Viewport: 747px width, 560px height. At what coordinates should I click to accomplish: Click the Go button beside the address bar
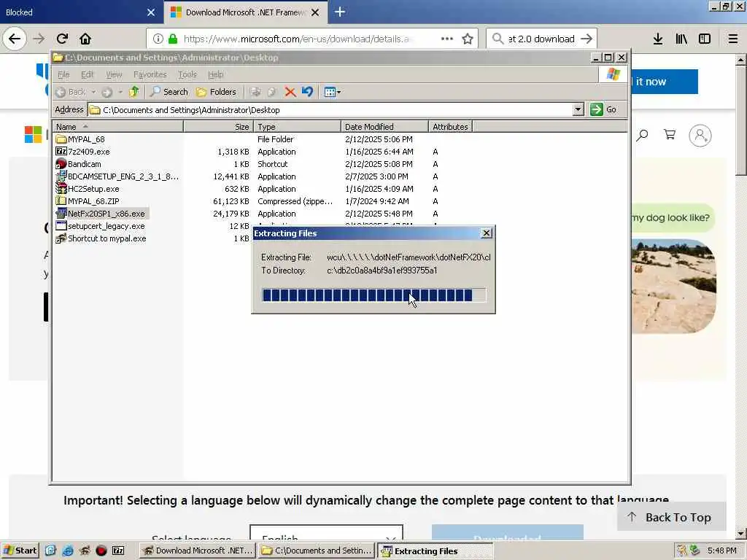pos(604,109)
